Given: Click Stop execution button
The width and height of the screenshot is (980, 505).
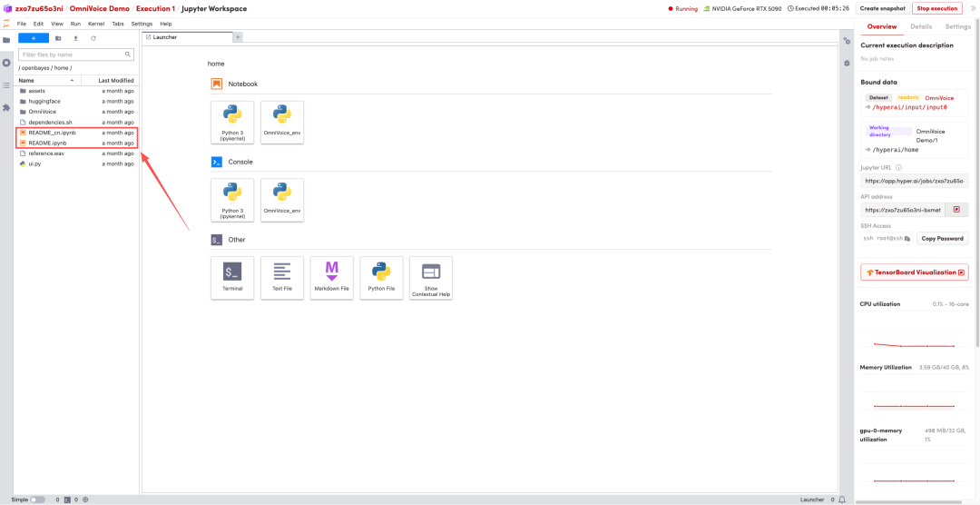Looking at the screenshot, I should coord(936,9).
